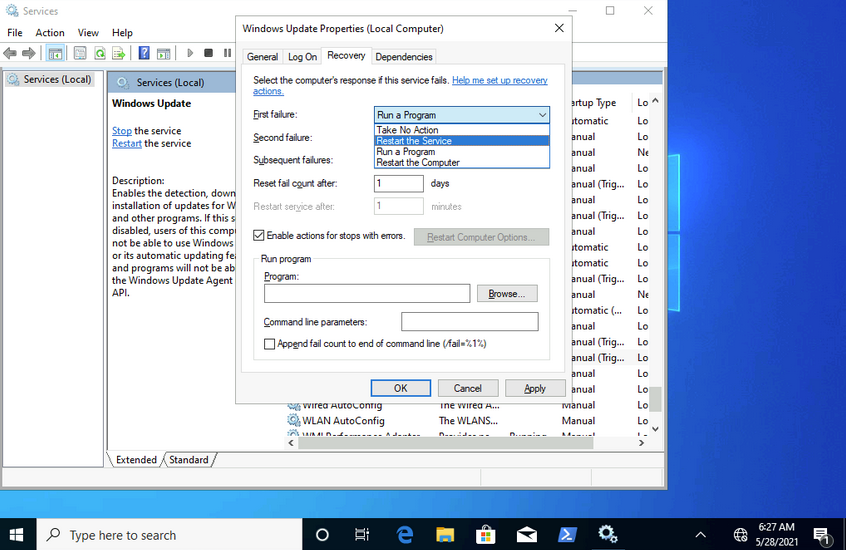This screenshot has height=550, width=846.
Task: Click the Reset fail count after days field
Action: point(399,184)
